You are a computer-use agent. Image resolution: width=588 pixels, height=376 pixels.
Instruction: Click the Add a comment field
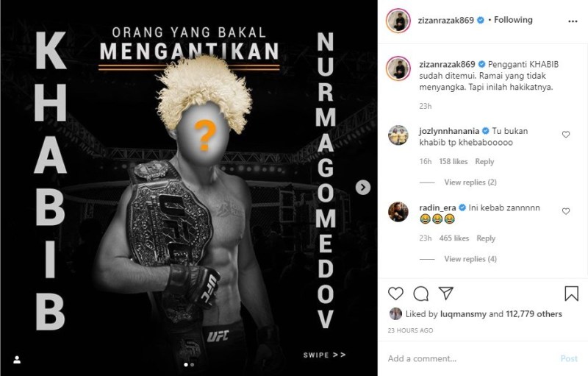pos(470,359)
